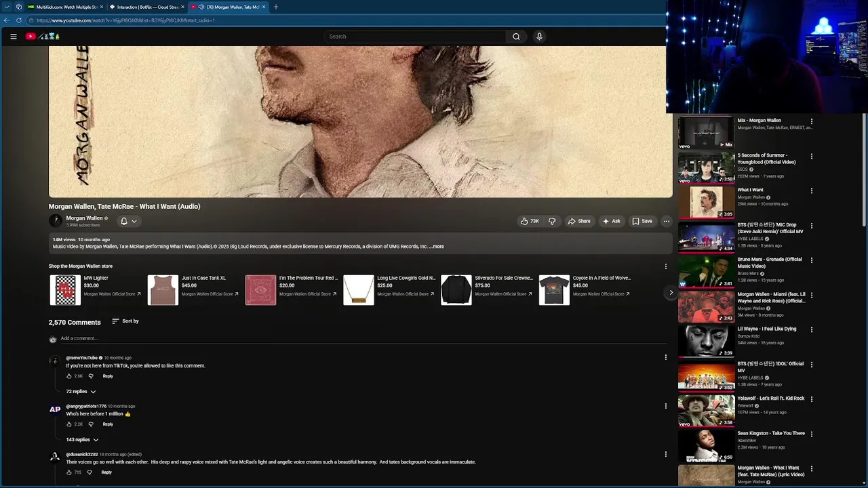Open menu for What I Want suggested video
Image resolution: width=868 pixels, height=488 pixels.
811,191
